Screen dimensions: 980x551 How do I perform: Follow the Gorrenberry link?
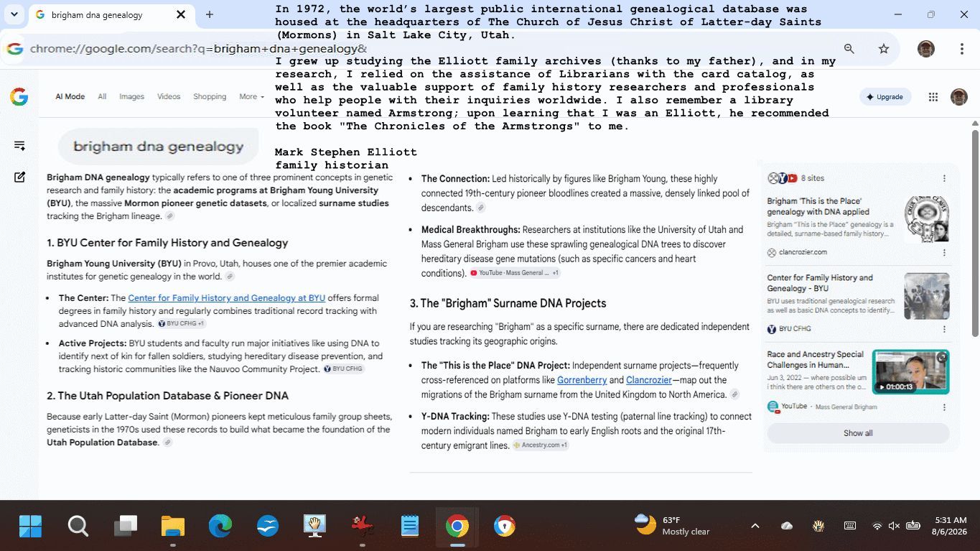(x=582, y=380)
